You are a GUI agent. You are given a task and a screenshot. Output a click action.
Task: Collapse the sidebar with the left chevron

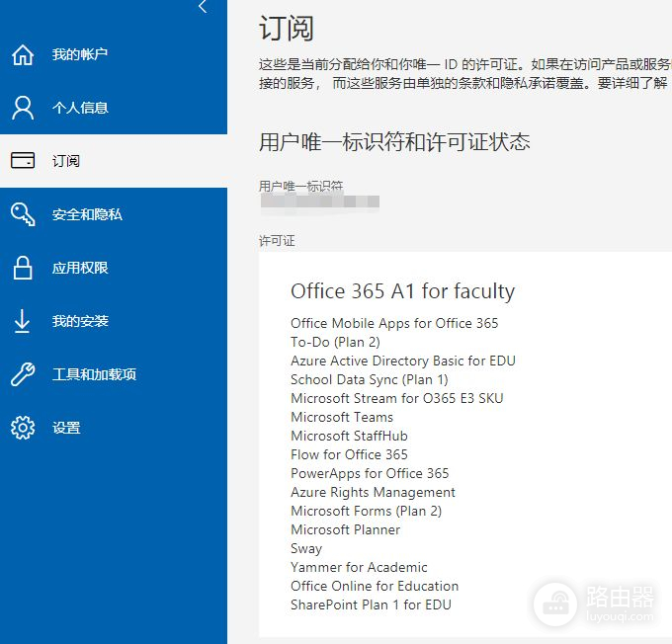coord(204,6)
